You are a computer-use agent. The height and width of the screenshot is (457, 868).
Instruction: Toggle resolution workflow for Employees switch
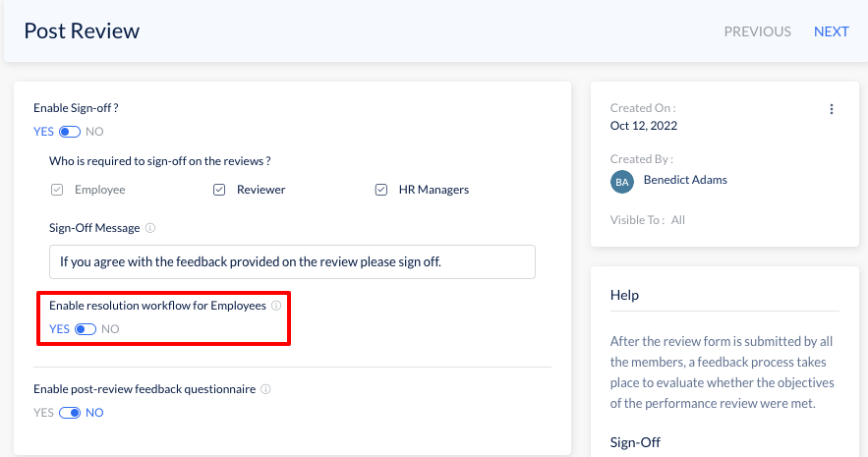[x=86, y=329]
